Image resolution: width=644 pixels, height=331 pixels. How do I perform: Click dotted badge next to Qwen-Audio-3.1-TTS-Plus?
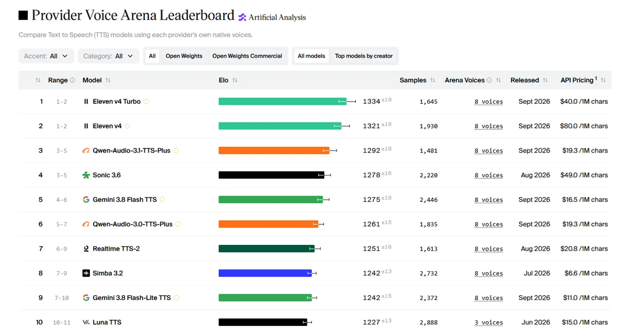(176, 150)
